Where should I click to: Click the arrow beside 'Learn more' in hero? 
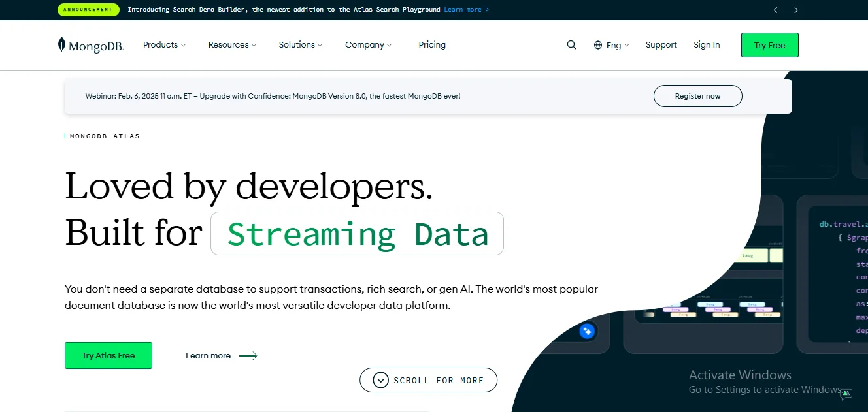(247, 355)
